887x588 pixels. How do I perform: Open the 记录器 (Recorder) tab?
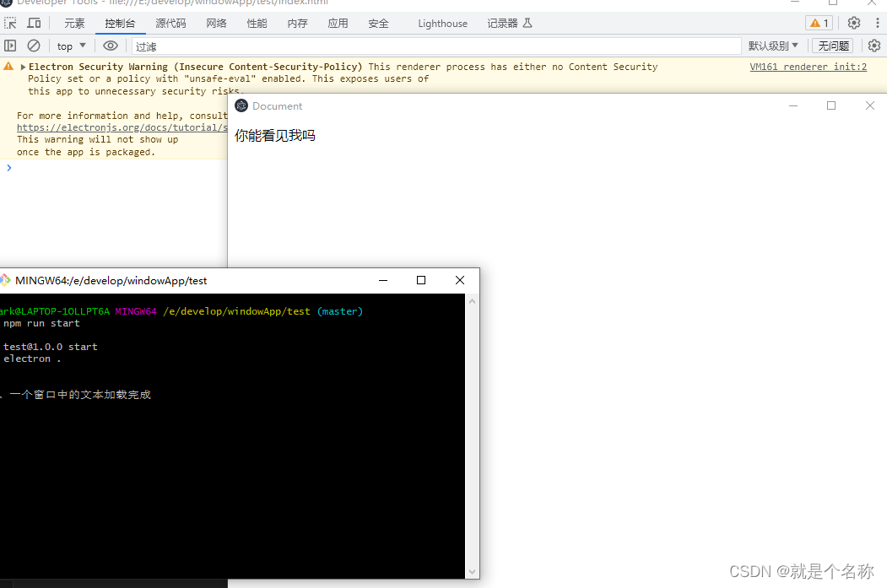(510, 23)
